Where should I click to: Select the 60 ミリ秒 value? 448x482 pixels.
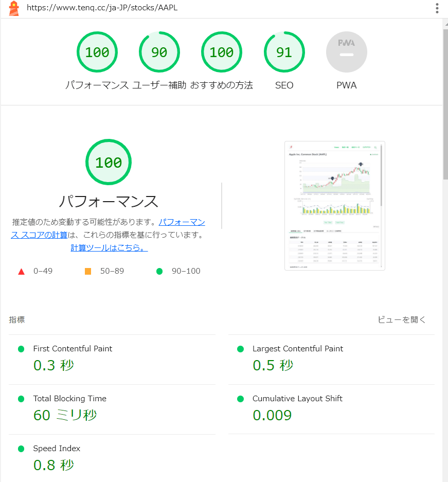pos(65,415)
